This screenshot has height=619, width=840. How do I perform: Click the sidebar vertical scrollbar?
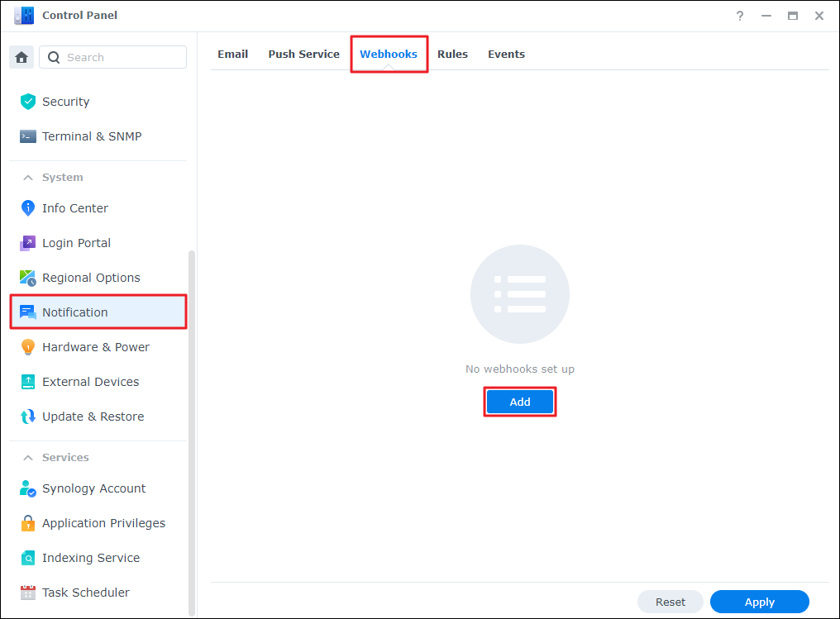(x=192, y=433)
